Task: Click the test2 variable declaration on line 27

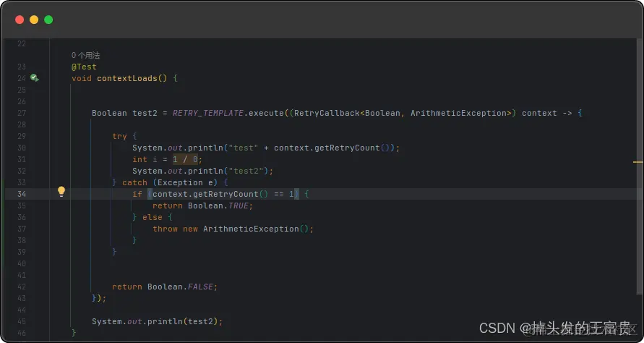Action: (145, 113)
